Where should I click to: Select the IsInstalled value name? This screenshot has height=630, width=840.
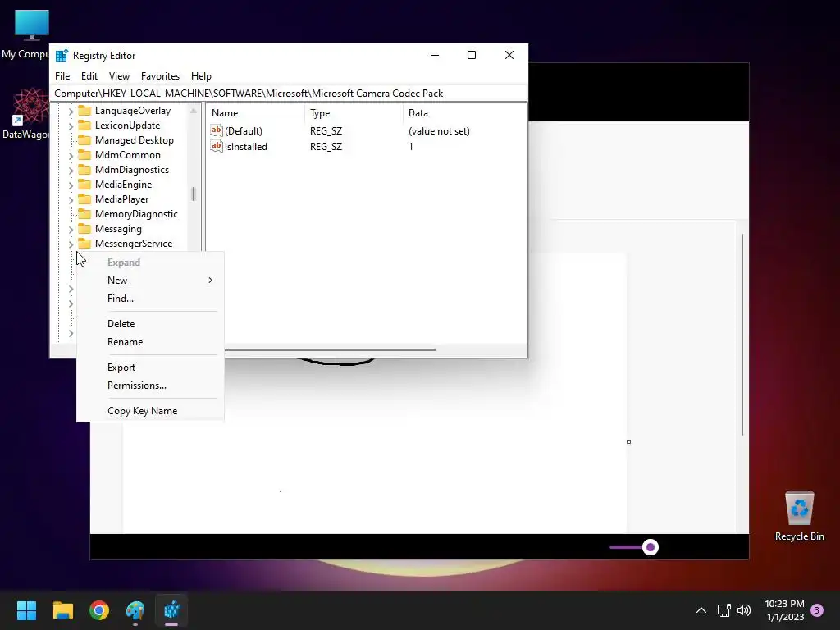(x=246, y=146)
